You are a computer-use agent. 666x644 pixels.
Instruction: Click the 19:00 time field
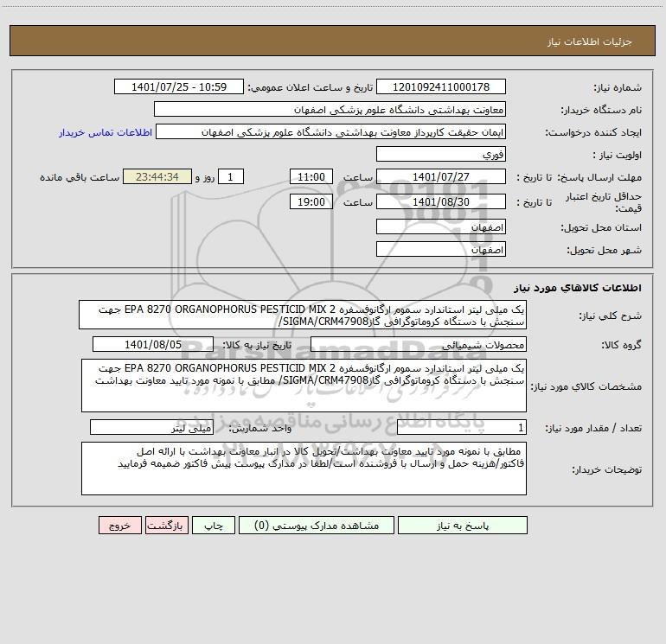311,201
